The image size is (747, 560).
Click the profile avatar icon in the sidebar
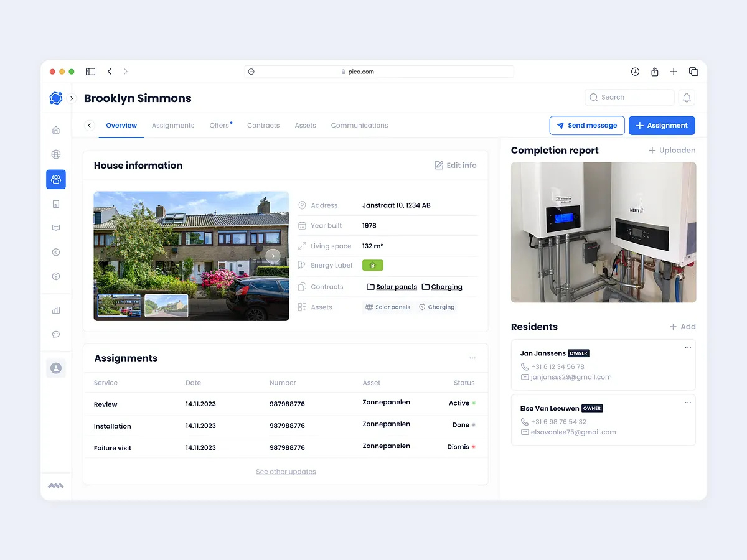tap(56, 368)
